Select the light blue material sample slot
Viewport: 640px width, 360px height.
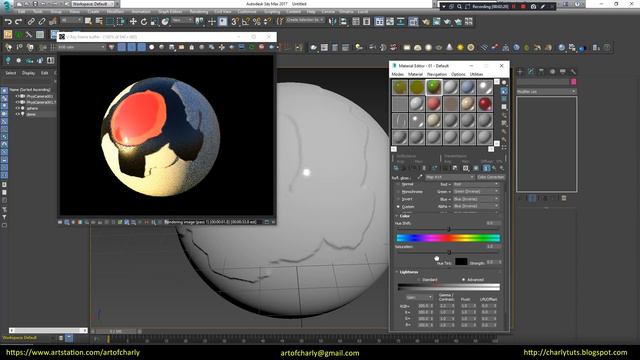click(468, 87)
